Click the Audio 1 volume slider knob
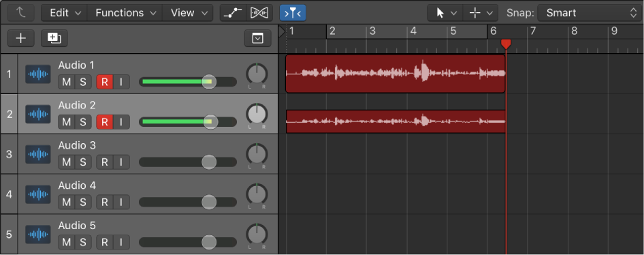644x255 pixels. coord(209,82)
